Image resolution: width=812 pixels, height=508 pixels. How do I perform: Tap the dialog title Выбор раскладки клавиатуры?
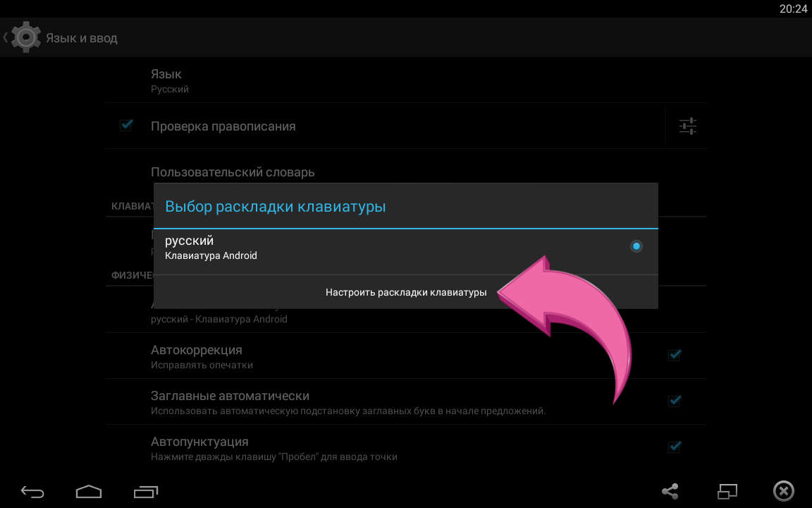click(276, 205)
